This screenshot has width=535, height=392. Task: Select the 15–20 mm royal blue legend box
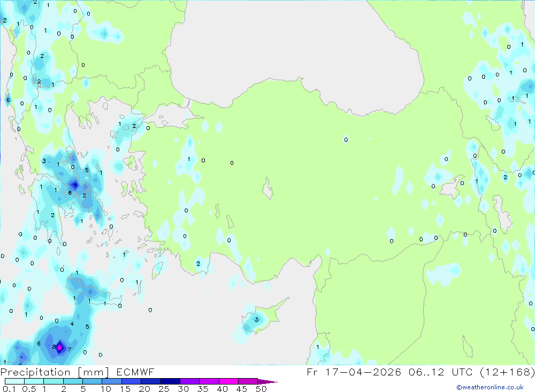click(x=131, y=381)
